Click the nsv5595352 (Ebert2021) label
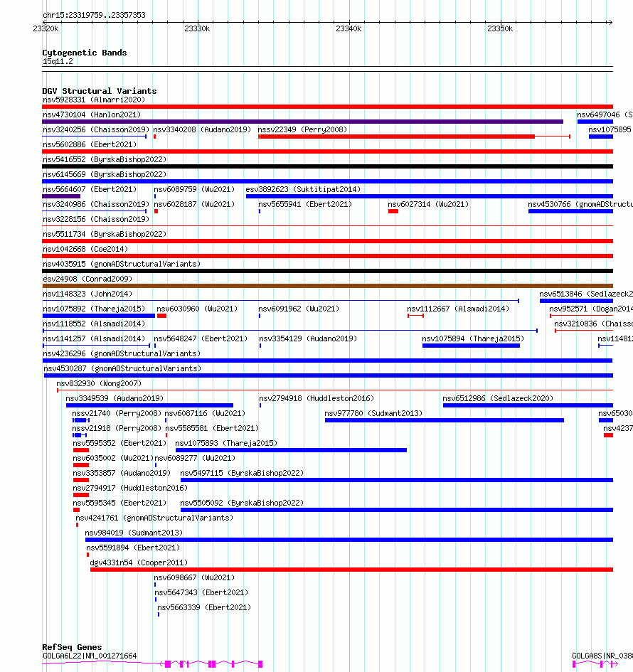This screenshot has height=672, width=633. click(119, 444)
